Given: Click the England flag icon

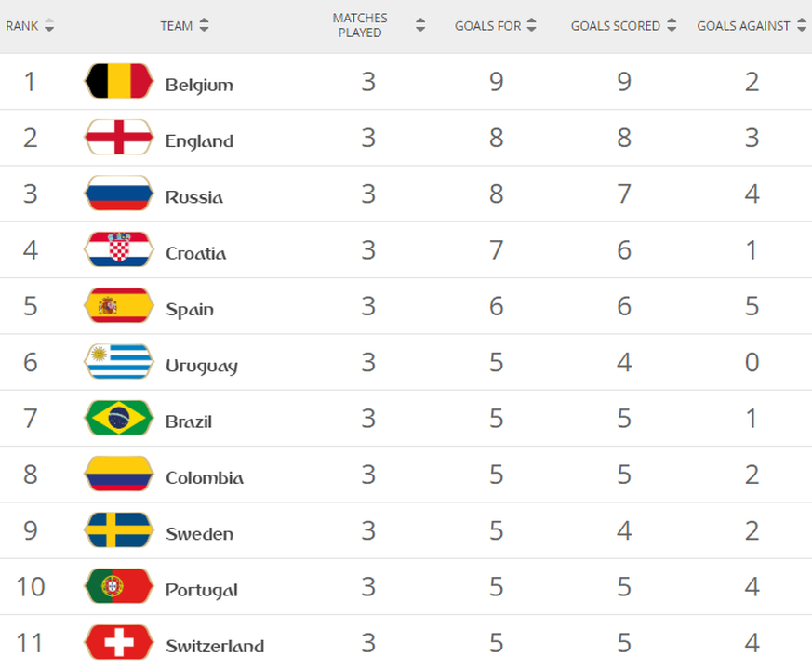Looking at the screenshot, I should 118,138.
